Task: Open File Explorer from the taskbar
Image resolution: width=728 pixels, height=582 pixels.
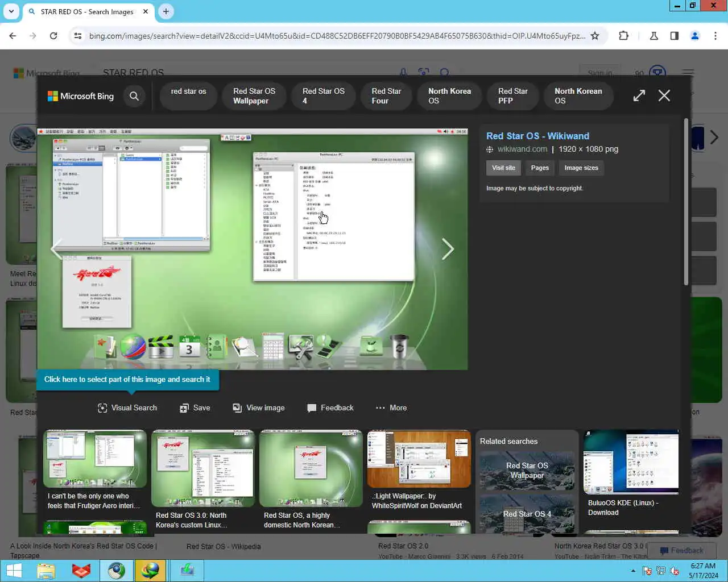Action: 46,571
